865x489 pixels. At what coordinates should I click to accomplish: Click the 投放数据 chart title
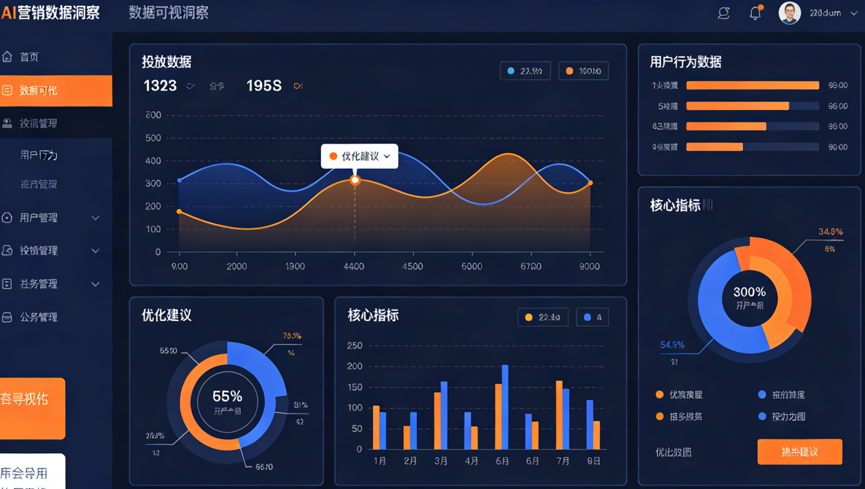point(167,62)
